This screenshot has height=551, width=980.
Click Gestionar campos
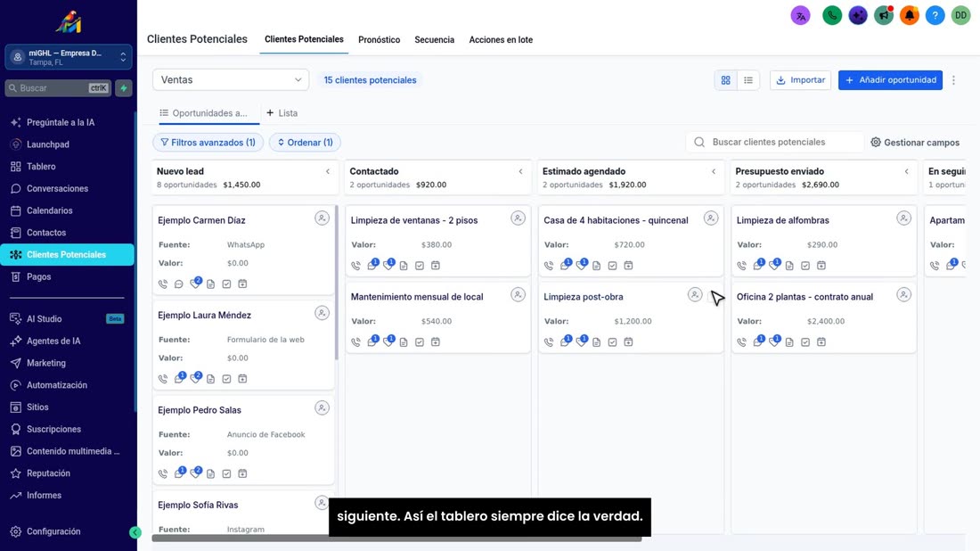tap(915, 143)
